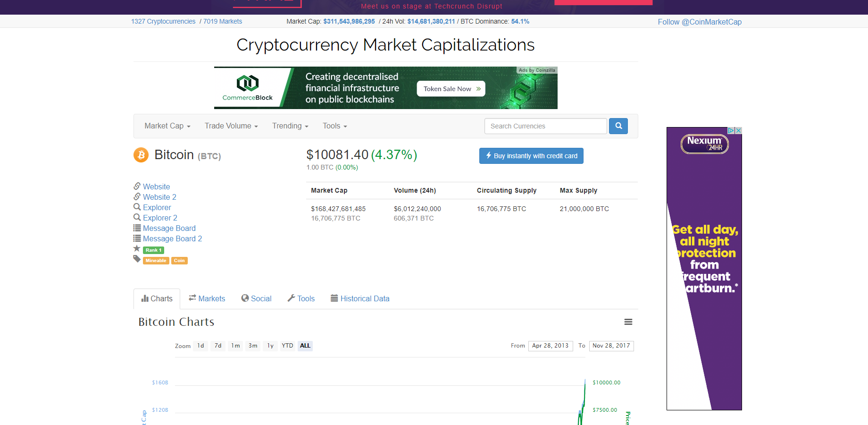Click the orange Coin tag badge
This screenshot has height=425, width=868.
pyautogui.click(x=179, y=261)
